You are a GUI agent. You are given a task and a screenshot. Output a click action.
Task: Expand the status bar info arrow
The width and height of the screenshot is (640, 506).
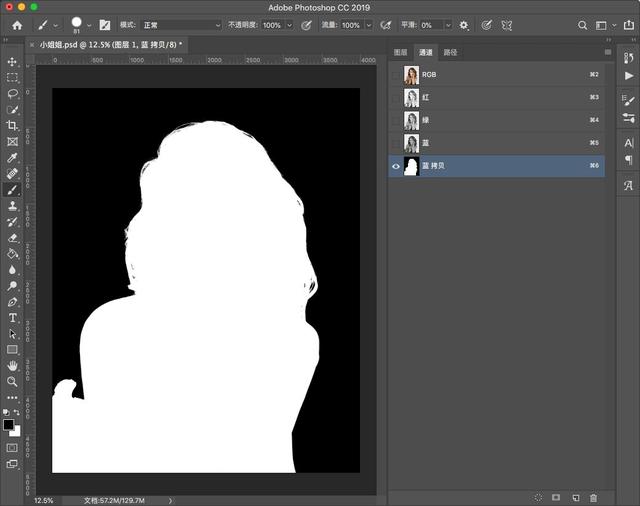tap(170, 500)
